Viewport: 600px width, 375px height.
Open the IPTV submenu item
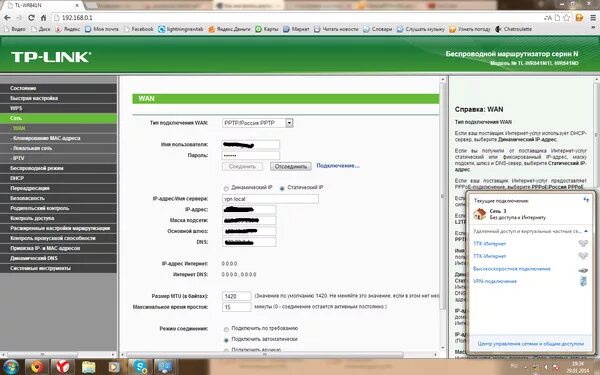(x=59, y=158)
